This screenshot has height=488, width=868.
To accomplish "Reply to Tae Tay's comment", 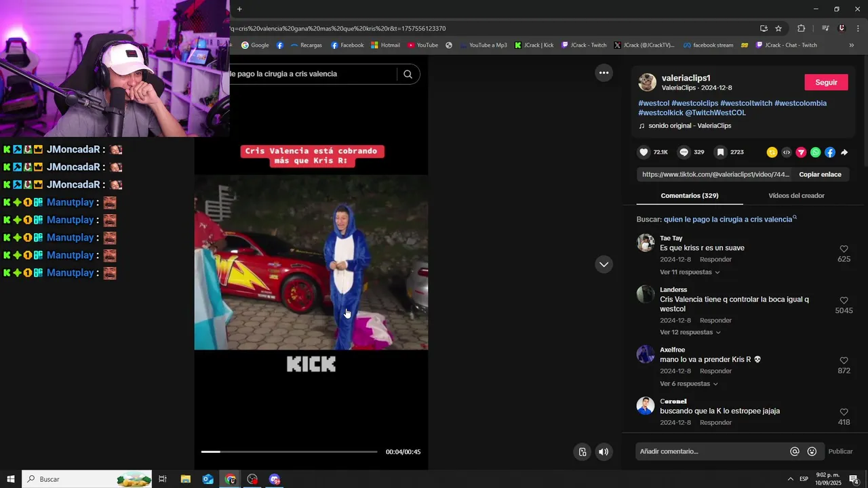I will [x=715, y=260].
